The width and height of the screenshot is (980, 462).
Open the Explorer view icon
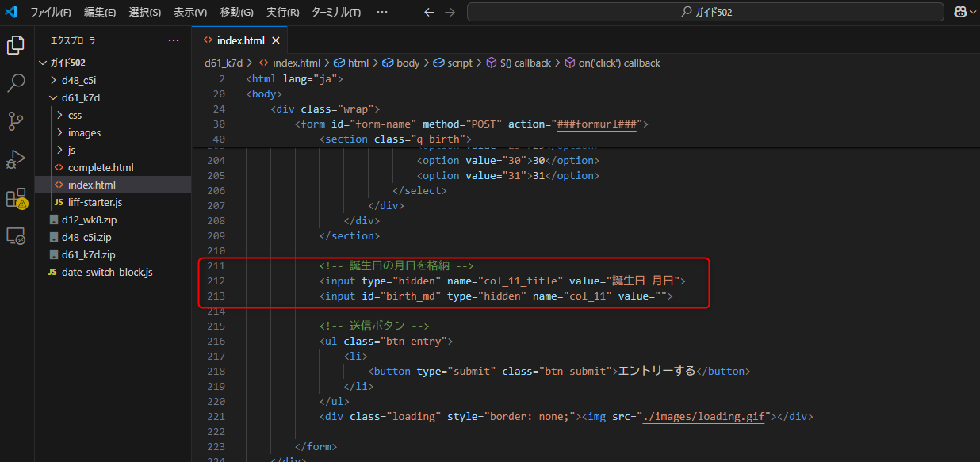tap(16, 45)
